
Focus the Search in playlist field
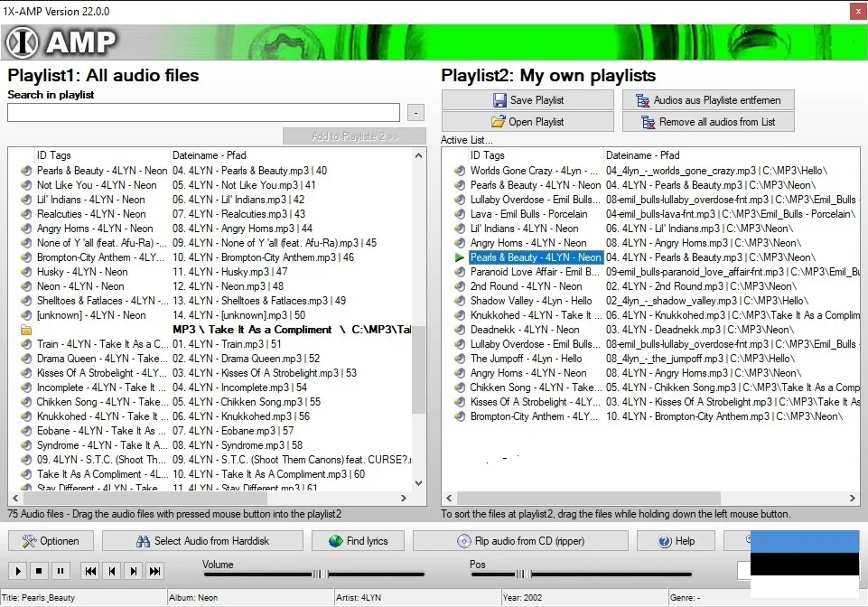click(x=203, y=113)
